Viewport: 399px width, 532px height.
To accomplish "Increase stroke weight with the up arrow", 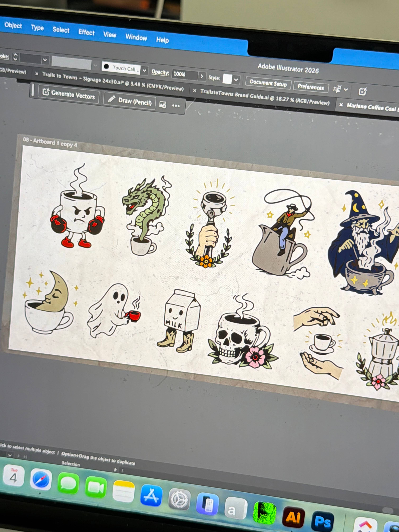I will [x=15, y=55].
